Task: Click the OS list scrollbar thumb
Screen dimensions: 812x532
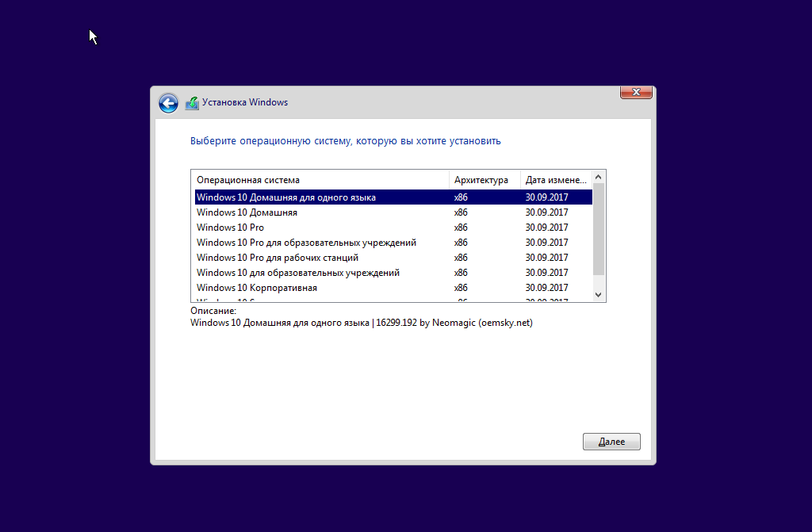Action: (x=599, y=229)
